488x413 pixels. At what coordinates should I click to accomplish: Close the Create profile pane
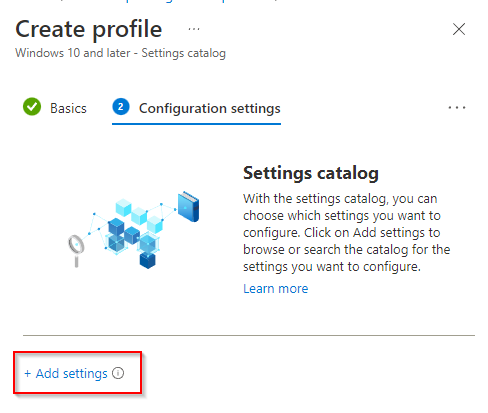(459, 29)
